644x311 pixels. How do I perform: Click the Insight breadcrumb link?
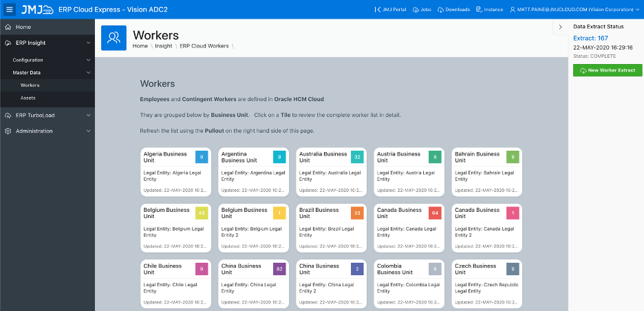point(164,46)
